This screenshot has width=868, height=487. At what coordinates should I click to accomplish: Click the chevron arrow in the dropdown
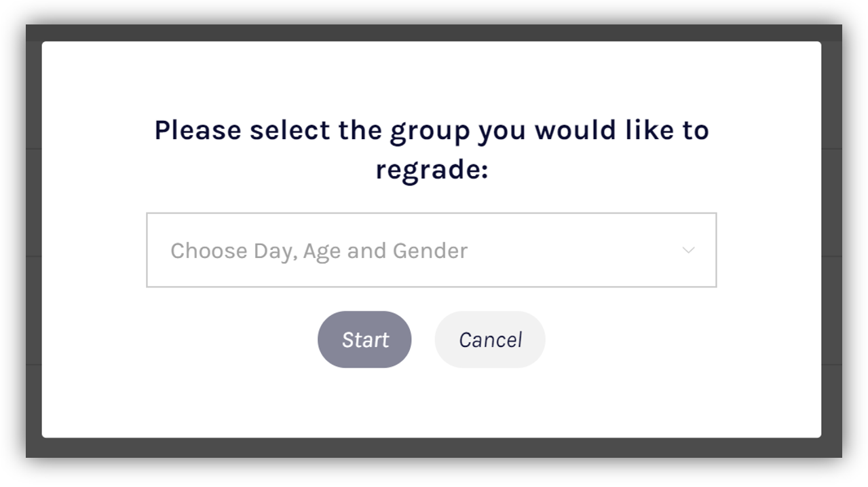[688, 250]
